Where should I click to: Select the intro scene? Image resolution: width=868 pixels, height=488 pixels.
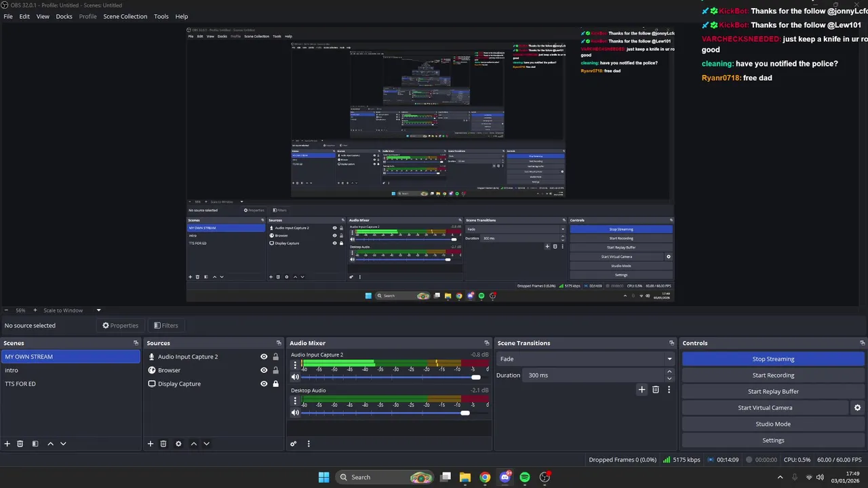(71, 370)
